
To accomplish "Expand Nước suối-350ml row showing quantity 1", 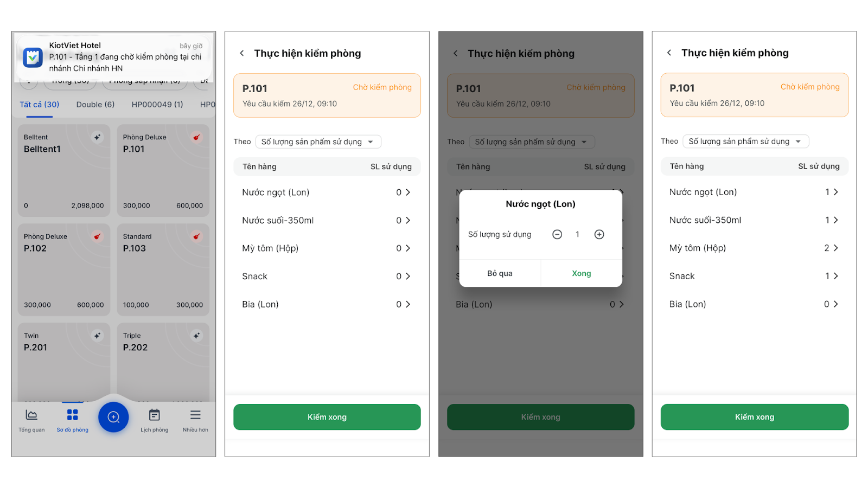I will pyautogui.click(x=835, y=220).
